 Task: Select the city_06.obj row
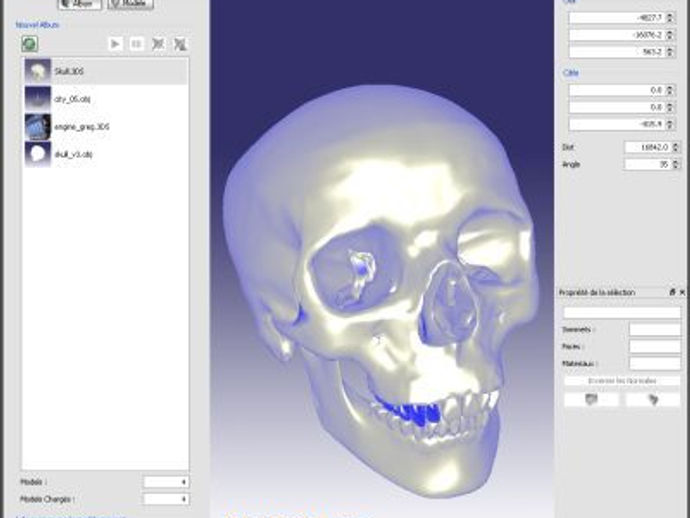pyautogui.click(x=106, y=99)
